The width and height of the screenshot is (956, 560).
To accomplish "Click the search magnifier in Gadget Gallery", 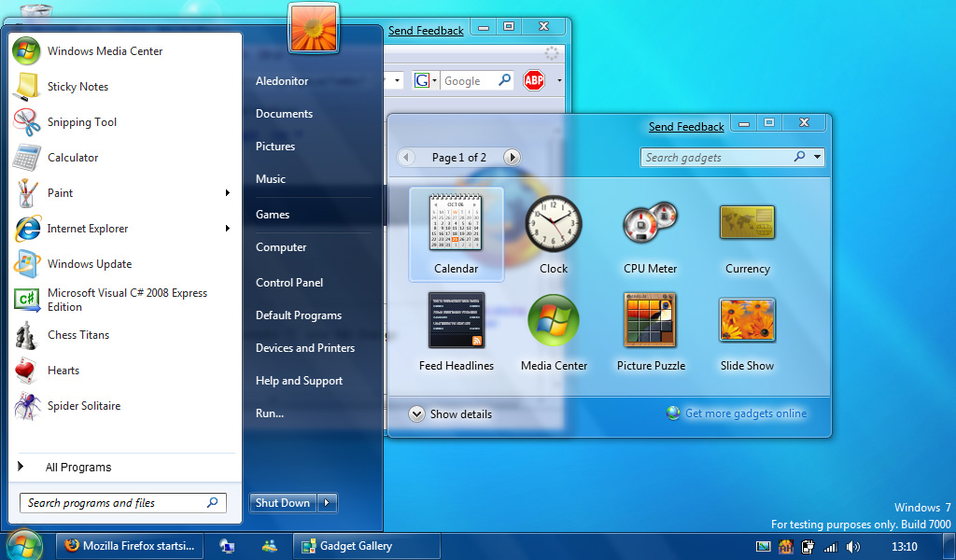I will (x=799, y=157).
